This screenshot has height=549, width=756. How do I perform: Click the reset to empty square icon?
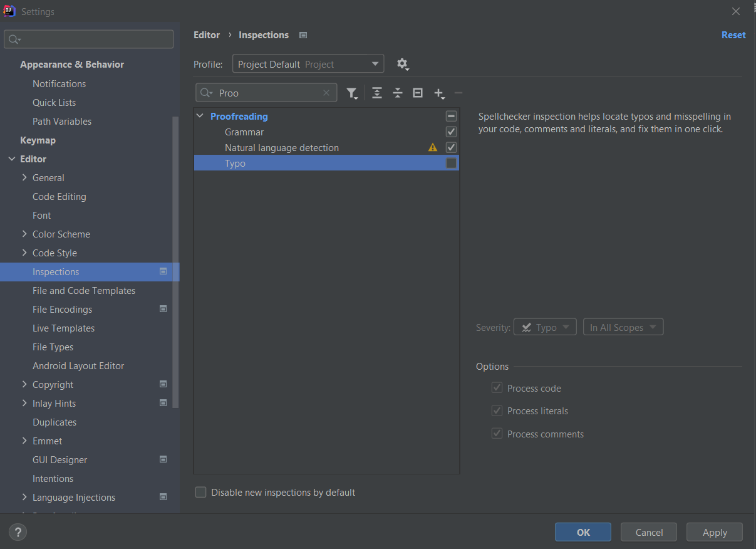418,93
